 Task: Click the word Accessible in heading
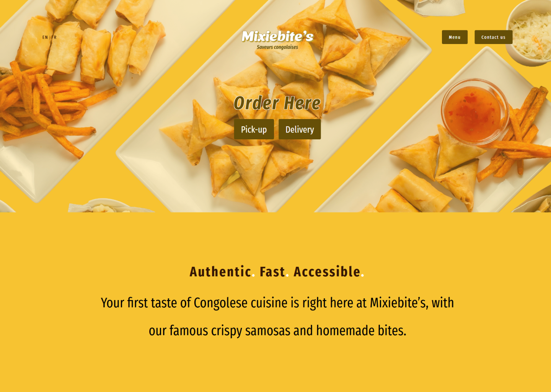coord(327,272)
